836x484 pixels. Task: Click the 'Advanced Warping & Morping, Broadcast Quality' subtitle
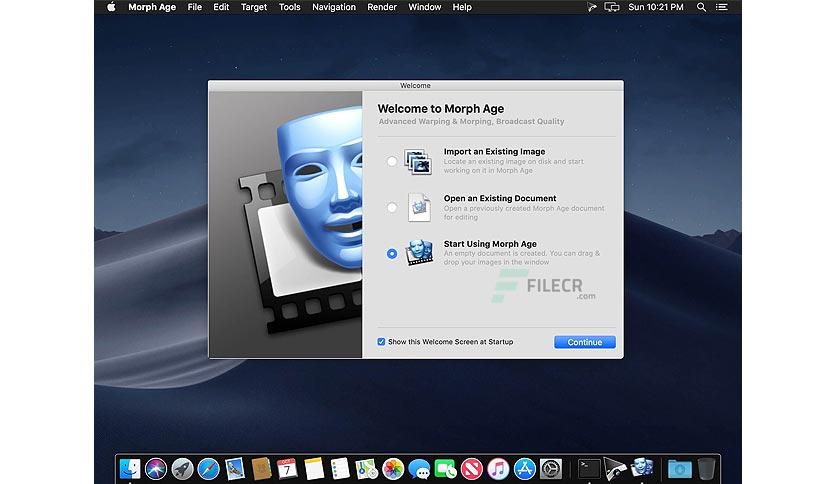pyautogui.click(x=471, y=122)
